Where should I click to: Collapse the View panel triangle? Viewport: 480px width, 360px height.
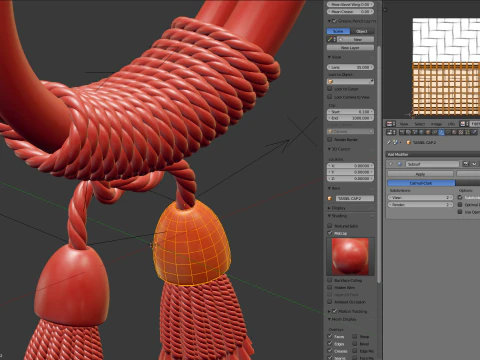coord(329,57)
